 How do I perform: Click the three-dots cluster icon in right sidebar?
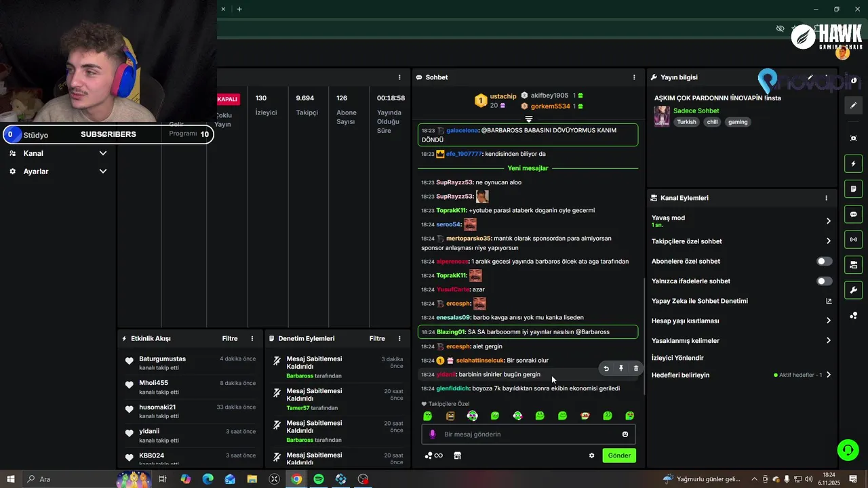pyautogui.click(x=853, y=316)
